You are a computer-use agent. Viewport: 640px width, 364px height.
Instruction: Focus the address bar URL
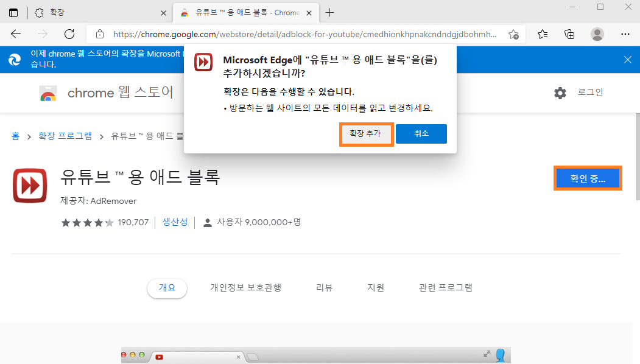[x=304, y=34]
